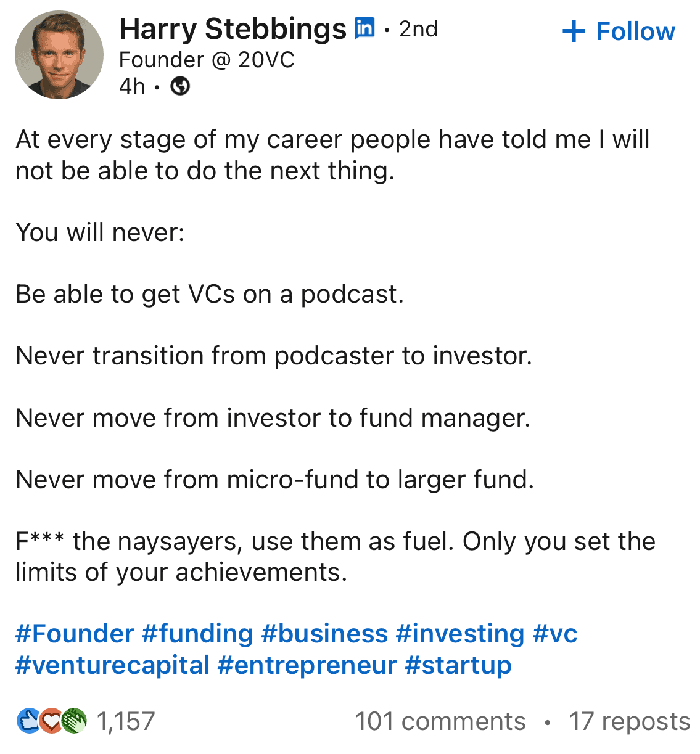700x754 pixels.
Task: Open the 101 comments
Action: pos(440,721)
